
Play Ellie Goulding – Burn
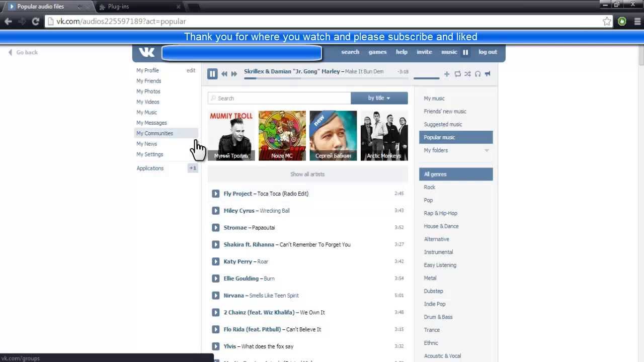(x=216, y=279)
